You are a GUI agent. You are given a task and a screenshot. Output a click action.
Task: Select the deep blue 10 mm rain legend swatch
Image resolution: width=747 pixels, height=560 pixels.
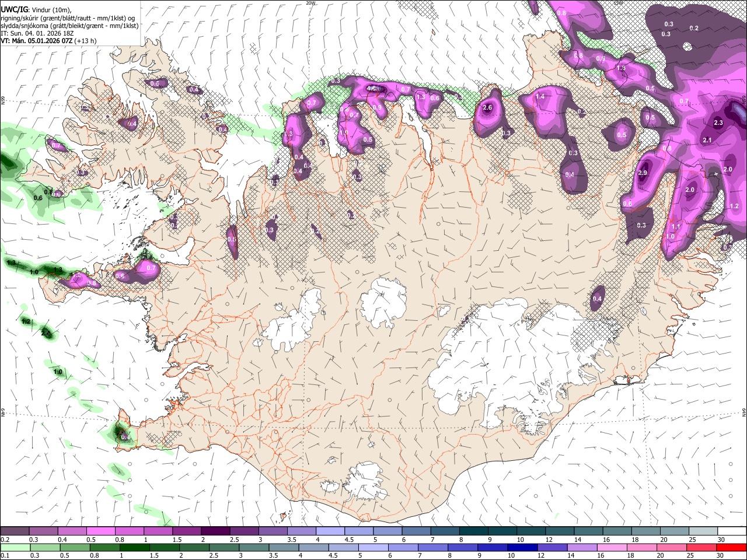[522, 547]
